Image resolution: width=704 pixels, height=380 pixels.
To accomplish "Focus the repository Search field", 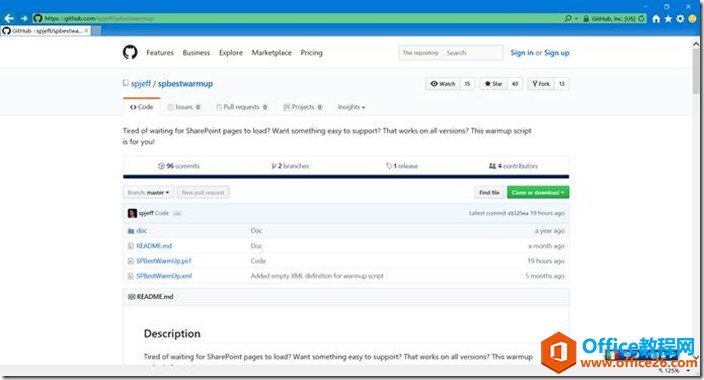I will point(473,53).
